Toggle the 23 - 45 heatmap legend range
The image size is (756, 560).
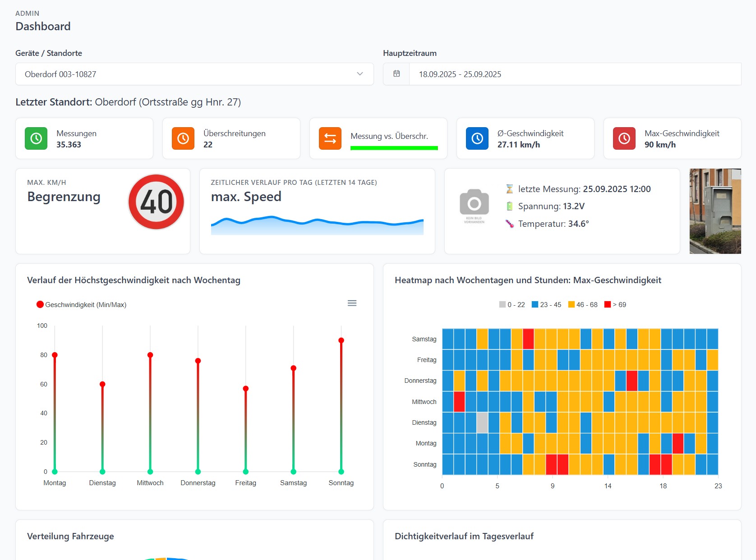(x=546, y=305)
